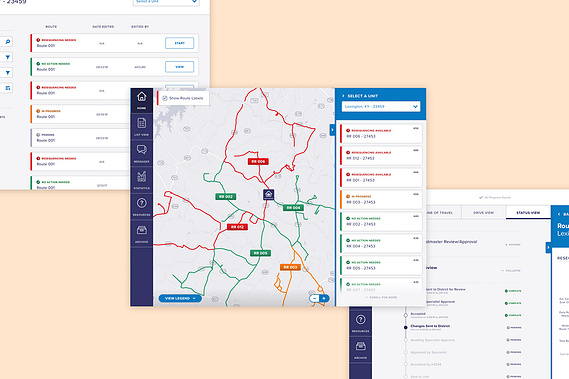The height and width of the screenshot is (379, 569).
Task: Switch to List View in the sidebar
Action: pyautogui.click(x=142, y=126)
